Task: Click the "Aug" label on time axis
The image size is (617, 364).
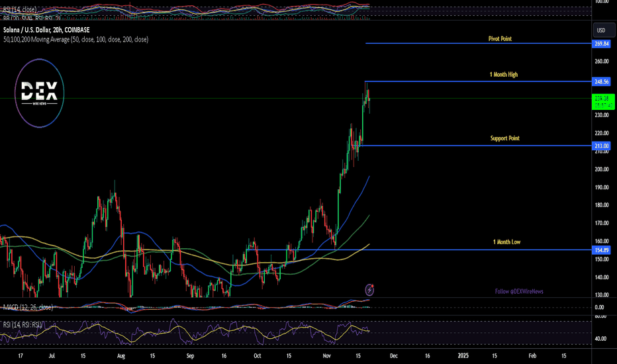Action: 120,356
